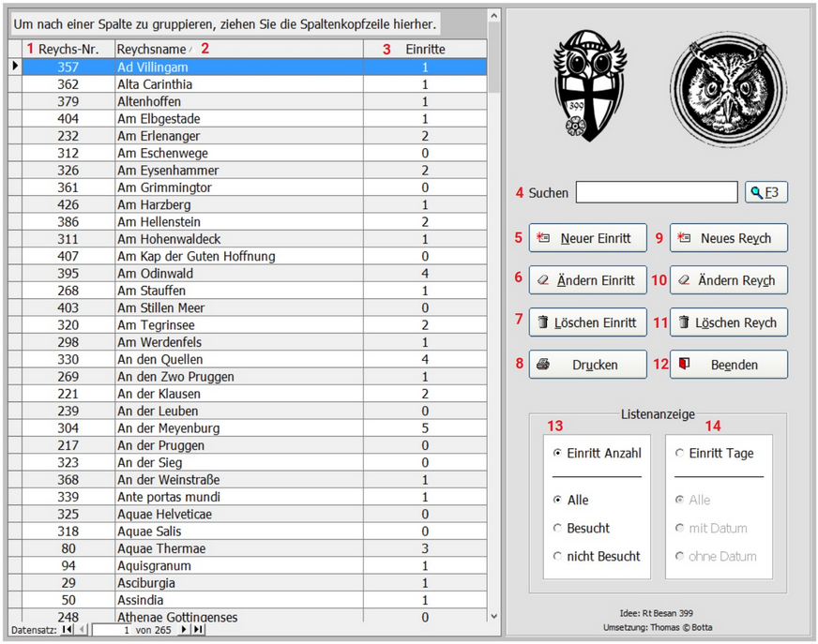Close the form with Beenden

(x=729, y=365)
